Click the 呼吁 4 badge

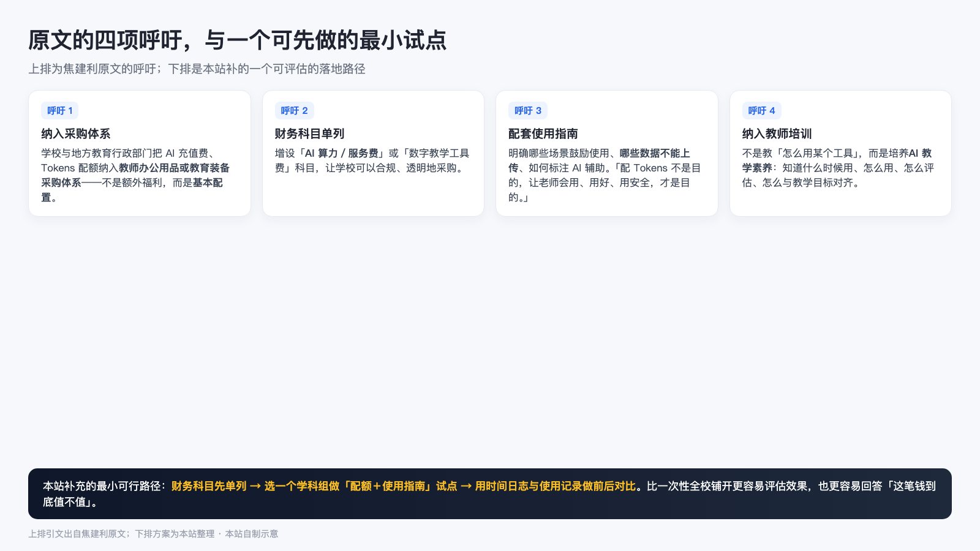(761, 111)
